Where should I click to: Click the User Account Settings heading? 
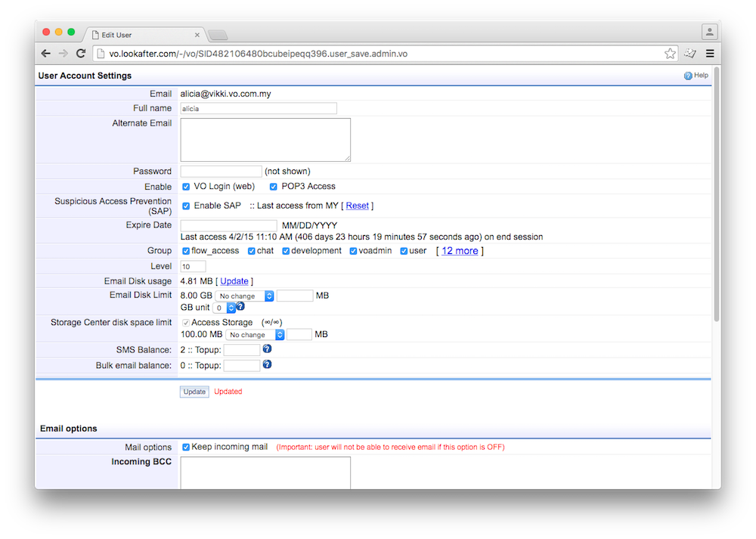point(85,76)
